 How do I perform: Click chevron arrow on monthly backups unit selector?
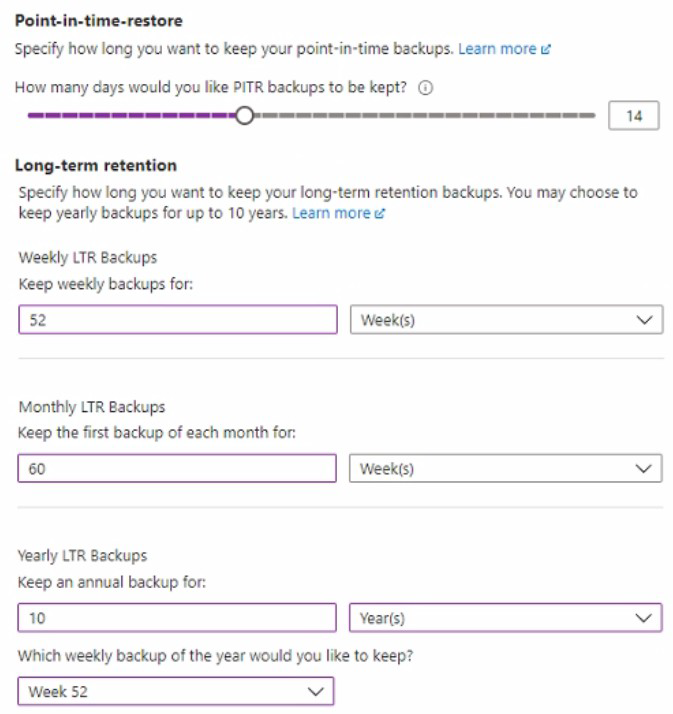pyautogui.click(x=644, y=469)
